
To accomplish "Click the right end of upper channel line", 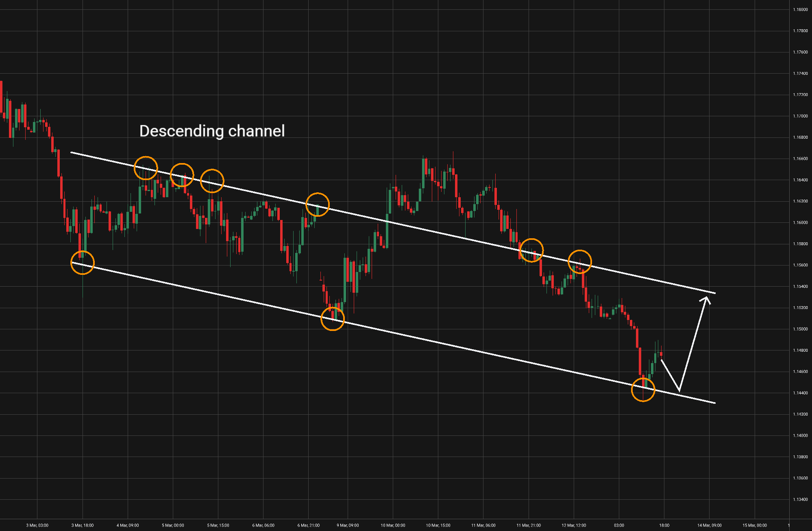I will point(714,293).
